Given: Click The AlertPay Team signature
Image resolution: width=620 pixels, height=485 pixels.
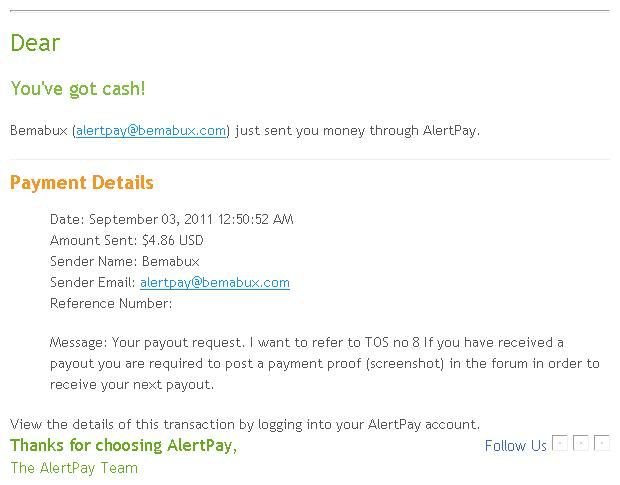Looking at the screenshot, I should pos(74,468).
